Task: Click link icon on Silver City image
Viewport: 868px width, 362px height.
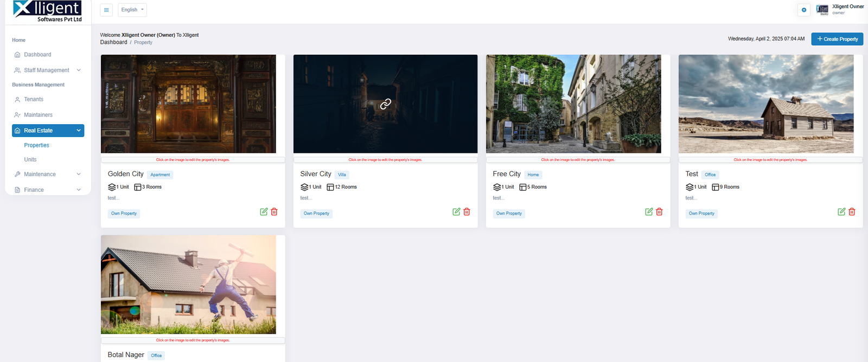Action: click(x=386, y=104)
